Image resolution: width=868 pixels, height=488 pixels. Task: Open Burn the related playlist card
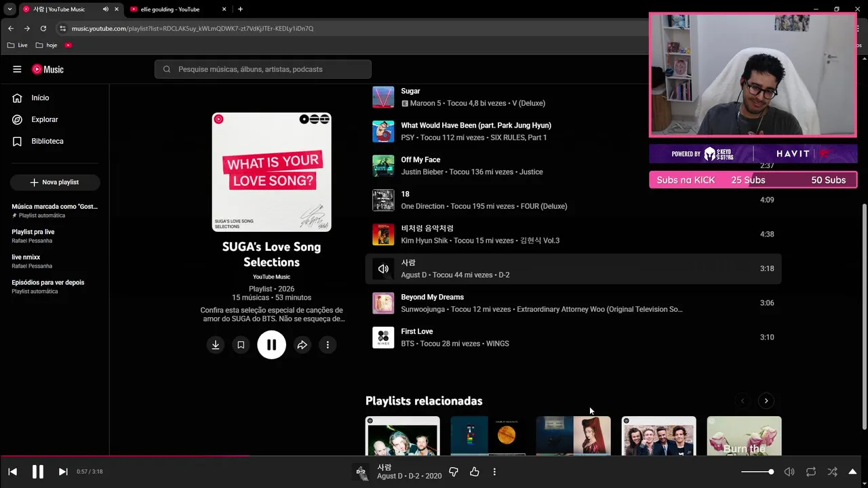(x=744, y=436)
